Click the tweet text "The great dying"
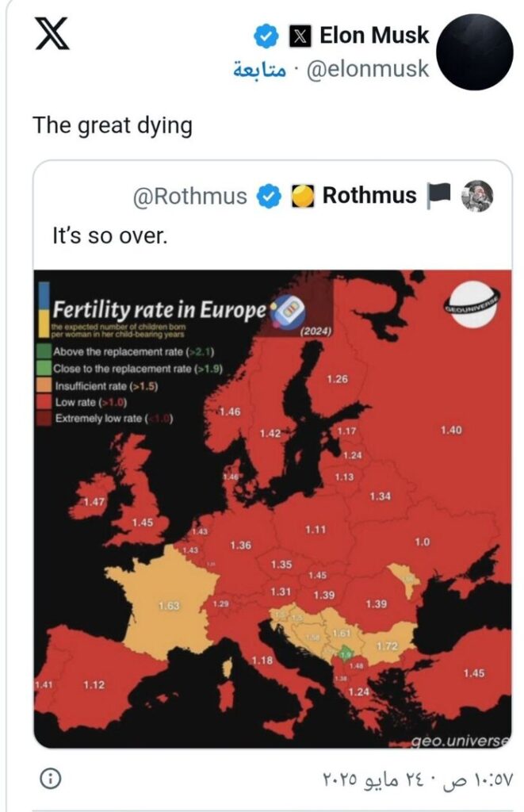 point(113,126)
